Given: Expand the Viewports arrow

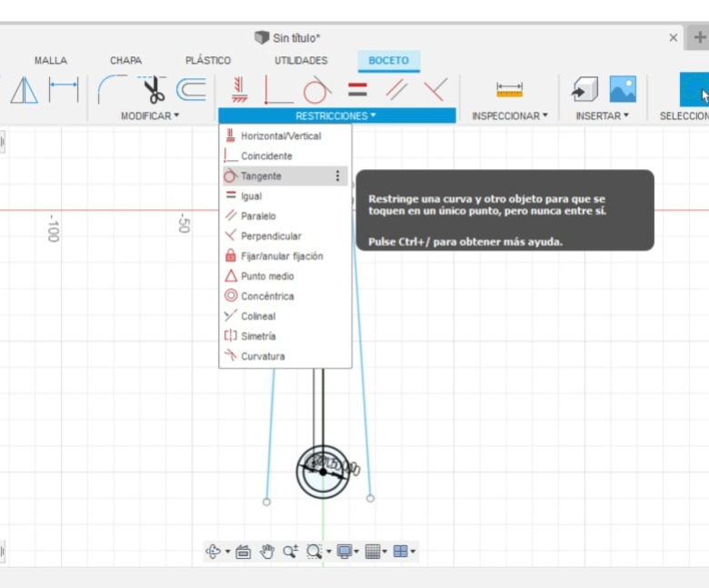Looking at the screenshot, I should pos(413,552).
